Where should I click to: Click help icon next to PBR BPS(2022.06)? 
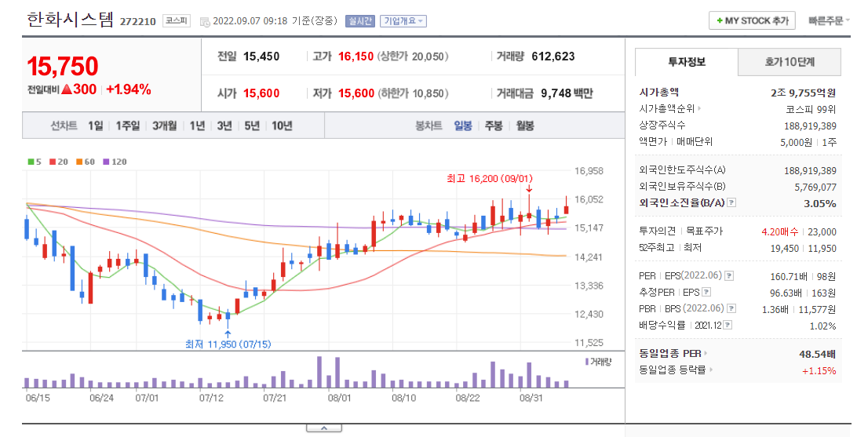[x=731, y=308]
